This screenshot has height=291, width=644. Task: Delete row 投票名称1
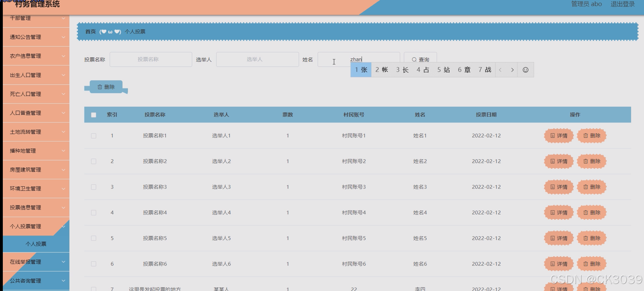[x=592, y=135]
